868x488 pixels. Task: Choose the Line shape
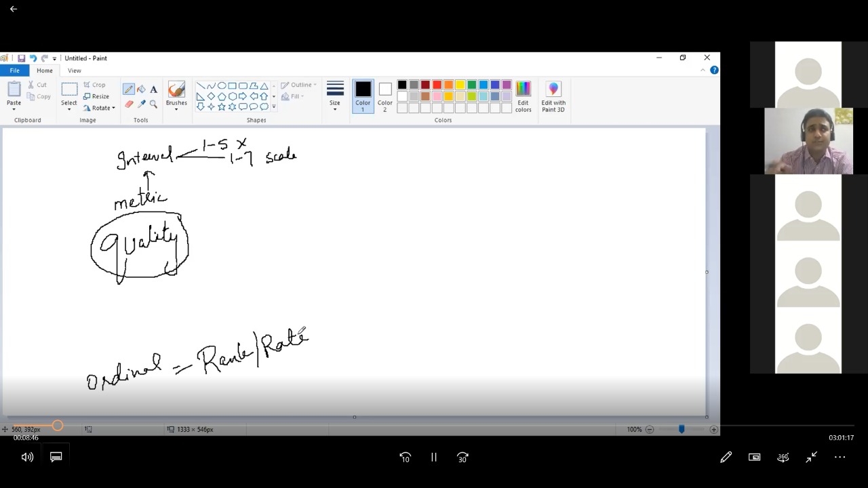(201, 86)
